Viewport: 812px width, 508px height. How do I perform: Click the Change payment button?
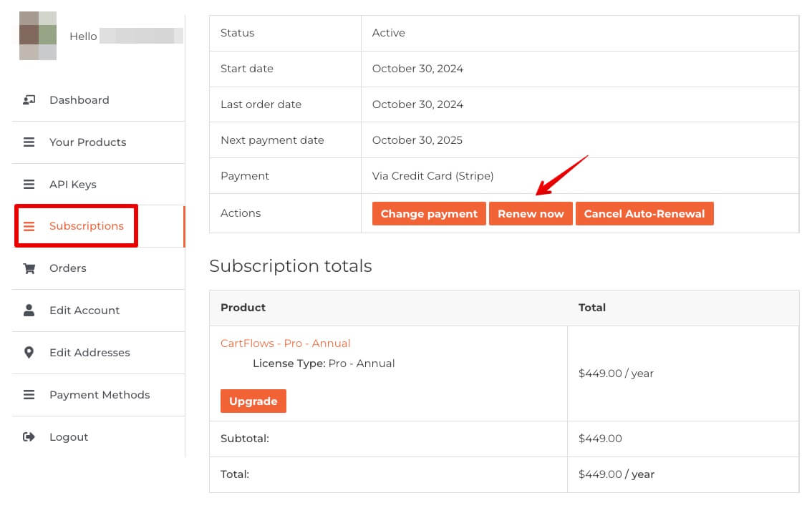pyautogui.click(x=429, y=214)
